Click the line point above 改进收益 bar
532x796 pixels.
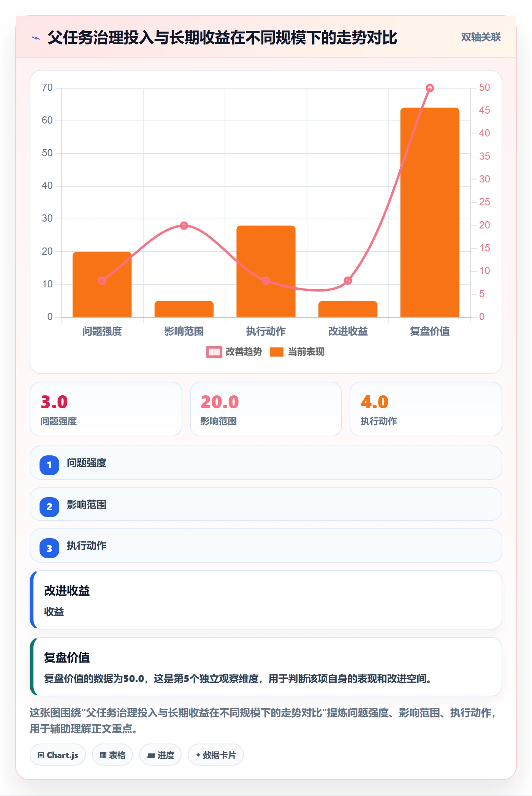[348, 281]
